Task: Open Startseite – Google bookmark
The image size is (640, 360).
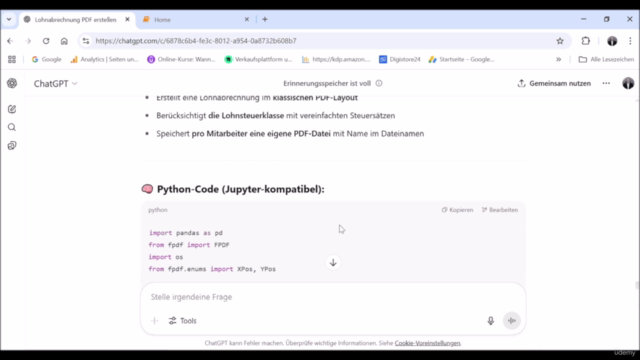Action: click(x=461, y=59)
